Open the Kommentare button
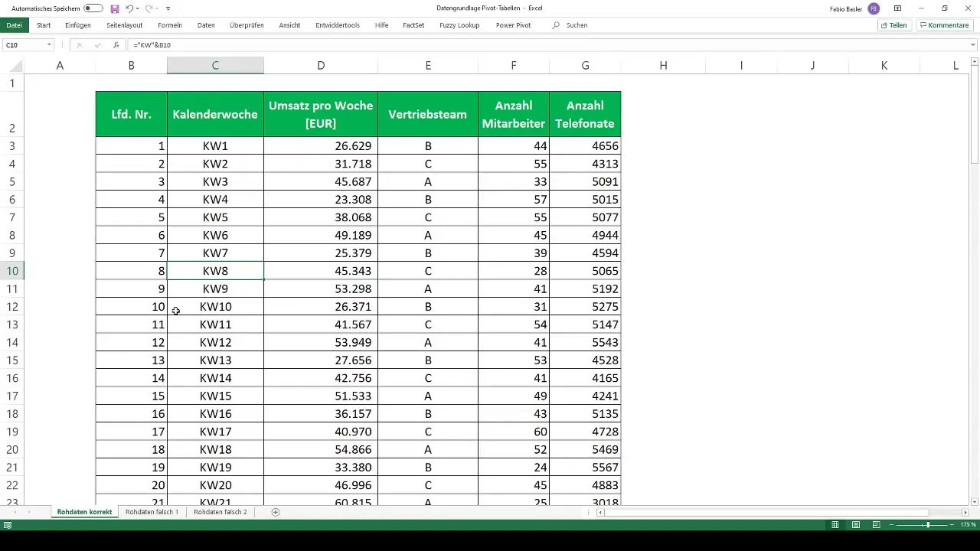This screenshot has width=980, height=551. [944, 25]
